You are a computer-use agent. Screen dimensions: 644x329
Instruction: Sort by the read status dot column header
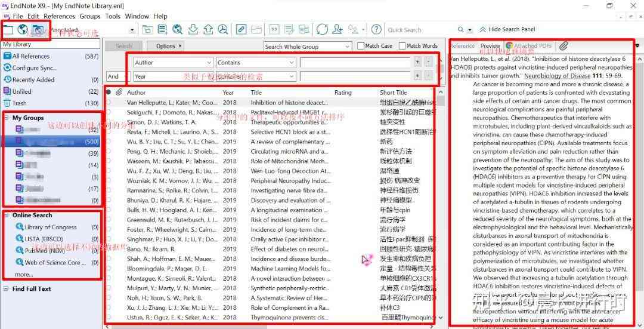click(x=109, y=93)
